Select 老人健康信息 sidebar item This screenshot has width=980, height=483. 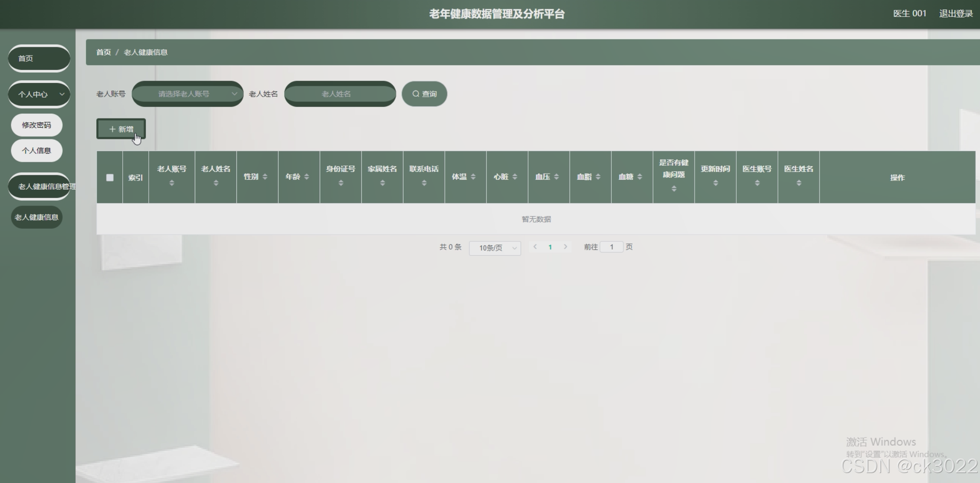tap(36, 217)
